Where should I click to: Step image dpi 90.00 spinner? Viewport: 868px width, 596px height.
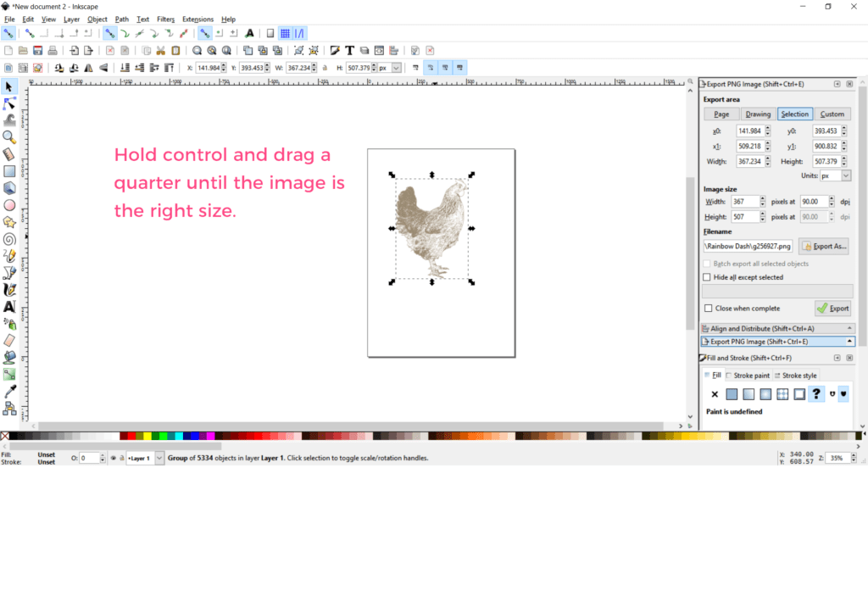tap(832, 202)
